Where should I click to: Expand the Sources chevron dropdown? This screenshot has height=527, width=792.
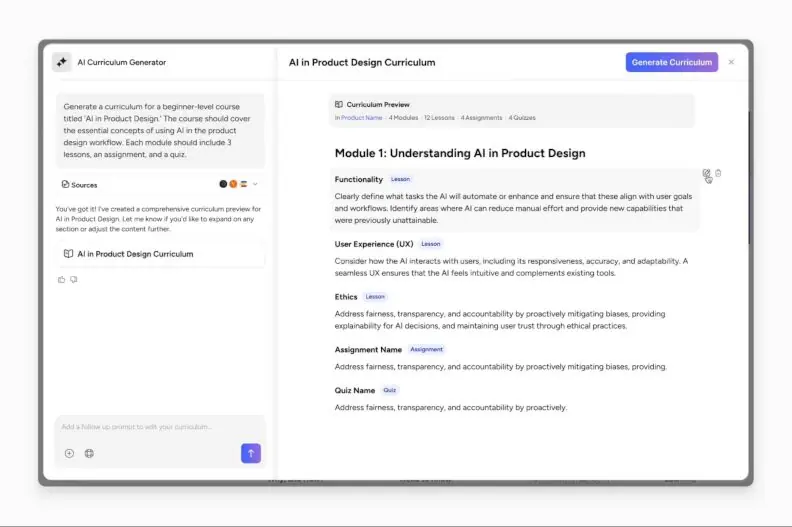pos(255,184)
